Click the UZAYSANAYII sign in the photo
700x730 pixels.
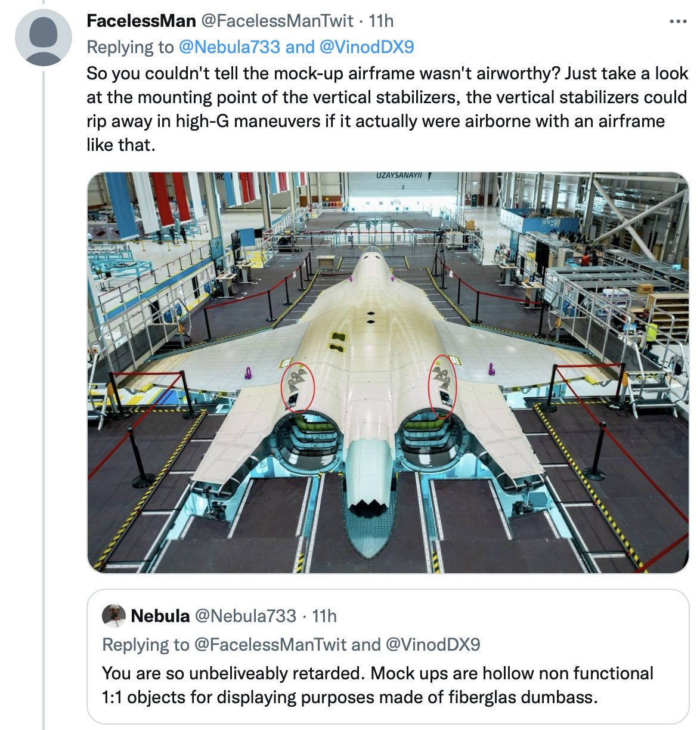[399, 175]
